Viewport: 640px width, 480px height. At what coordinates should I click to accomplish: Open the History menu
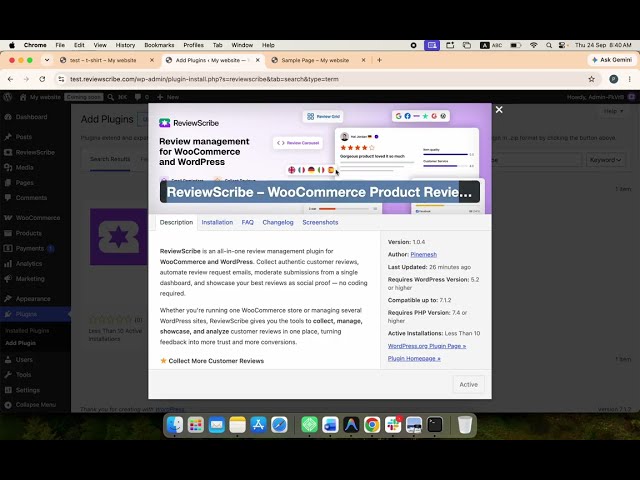click(x=125, y=45)
